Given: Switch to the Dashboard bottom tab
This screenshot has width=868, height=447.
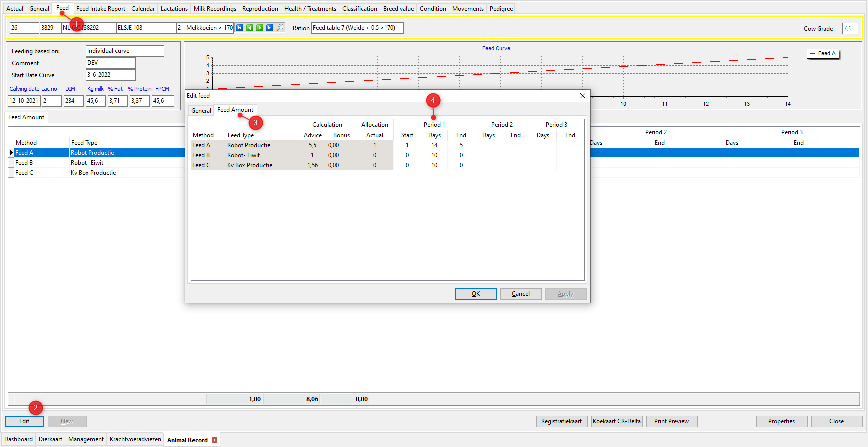Looking at the screenshot, I should [18, 439].
